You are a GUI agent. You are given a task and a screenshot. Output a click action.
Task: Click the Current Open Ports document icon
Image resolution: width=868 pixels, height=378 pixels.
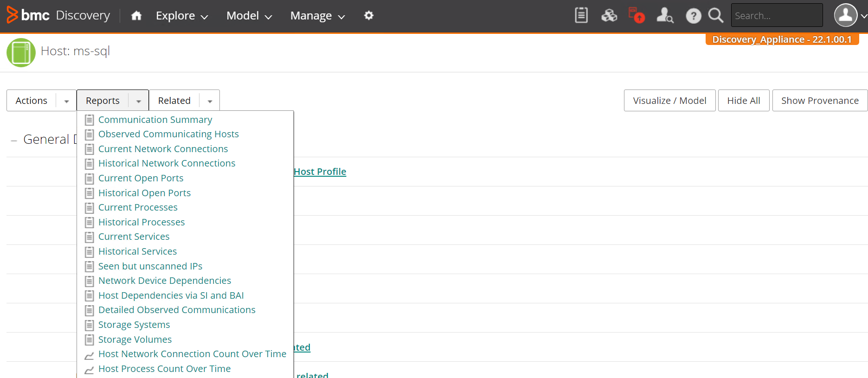coord(90,179)
